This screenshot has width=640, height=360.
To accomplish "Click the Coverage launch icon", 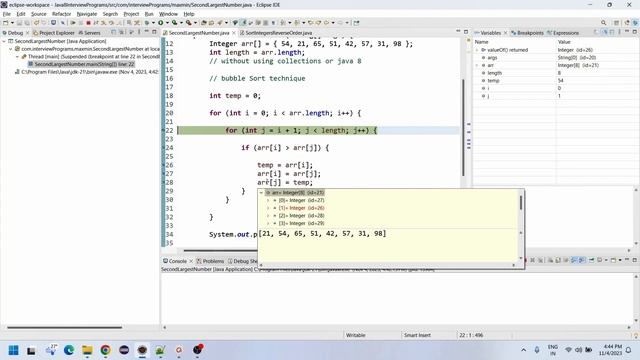I will click(174, 23).
